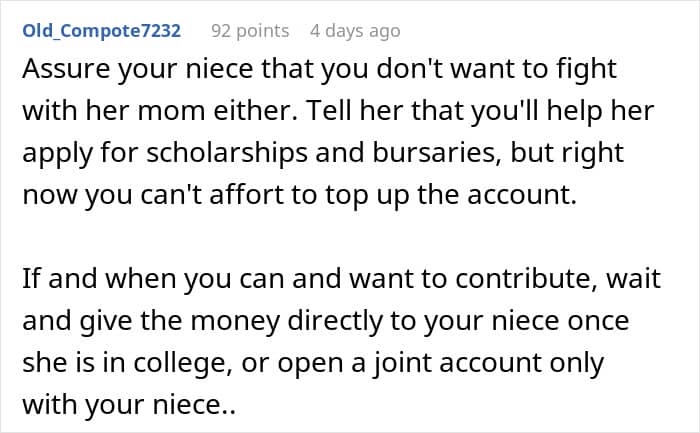
Task: Click the final line with your niece
Action: point(129,405)
